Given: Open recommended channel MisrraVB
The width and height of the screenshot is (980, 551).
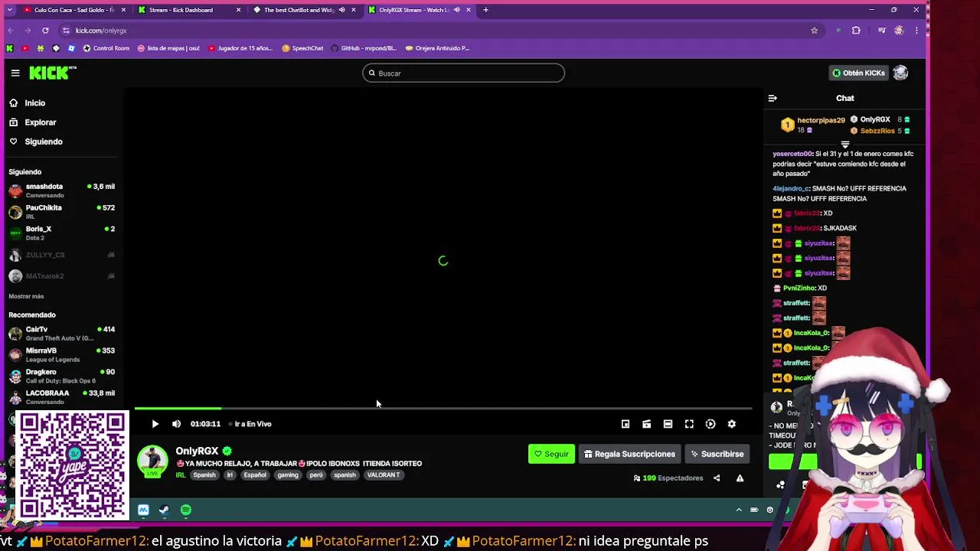Looking at the screenshot, I should [61, 355].
